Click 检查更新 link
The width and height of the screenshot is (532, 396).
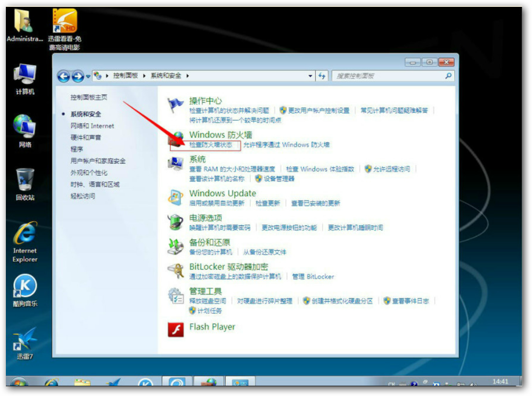(x=268, y=203)
